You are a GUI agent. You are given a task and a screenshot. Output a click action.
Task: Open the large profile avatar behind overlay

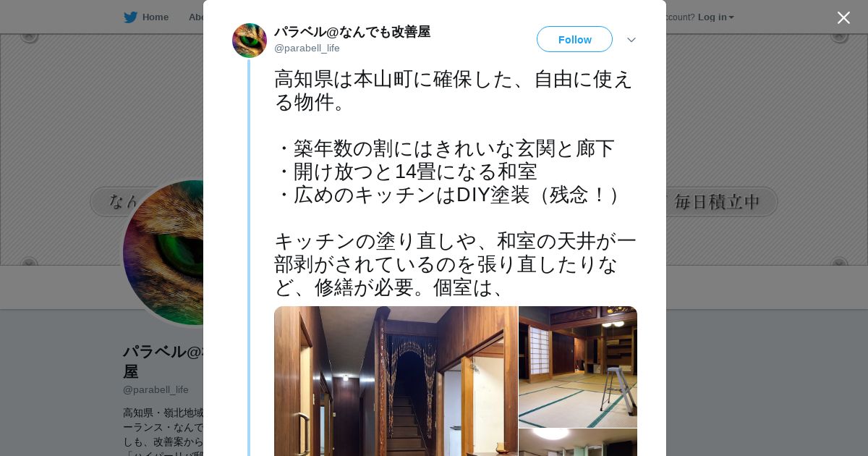(x=163, y=253)
